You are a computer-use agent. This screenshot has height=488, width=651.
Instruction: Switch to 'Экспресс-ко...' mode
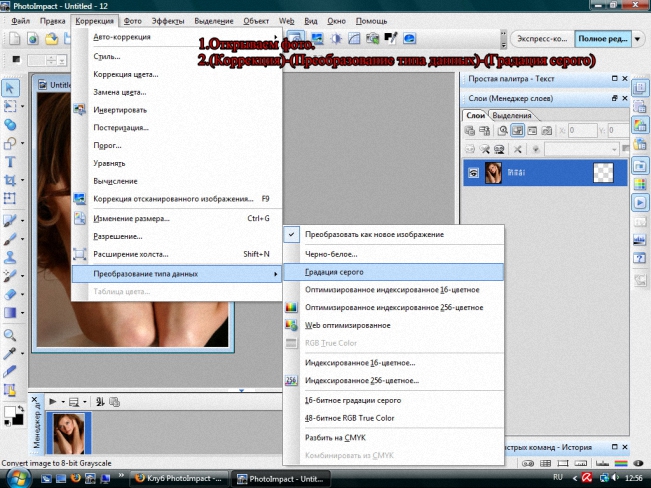click(x=542, y=39)
